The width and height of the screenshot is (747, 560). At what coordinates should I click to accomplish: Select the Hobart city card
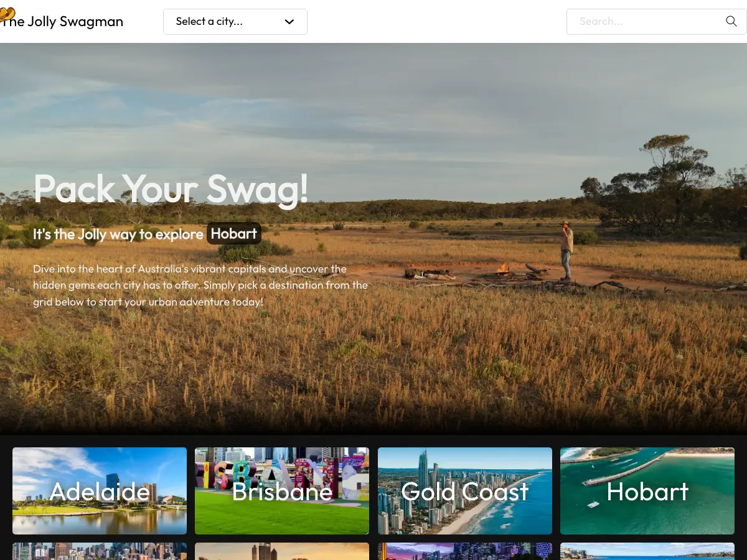pyautogui.click(x=647, y=491)
